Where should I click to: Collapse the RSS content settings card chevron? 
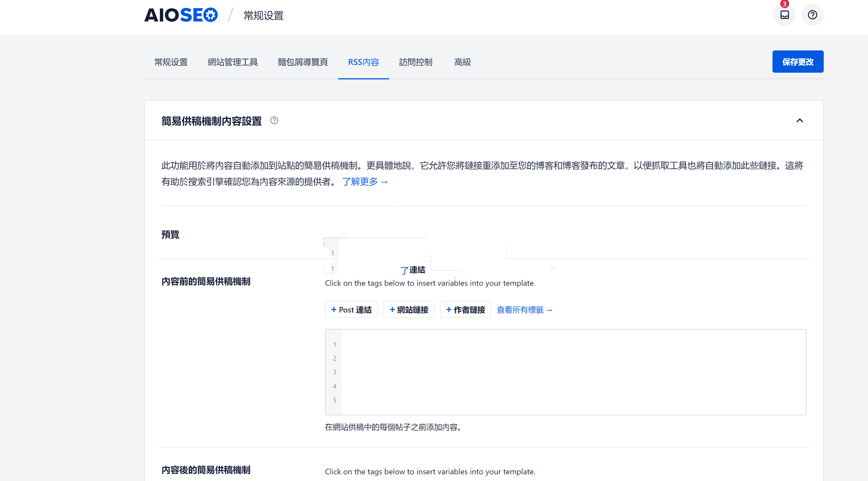coord(799,120)
